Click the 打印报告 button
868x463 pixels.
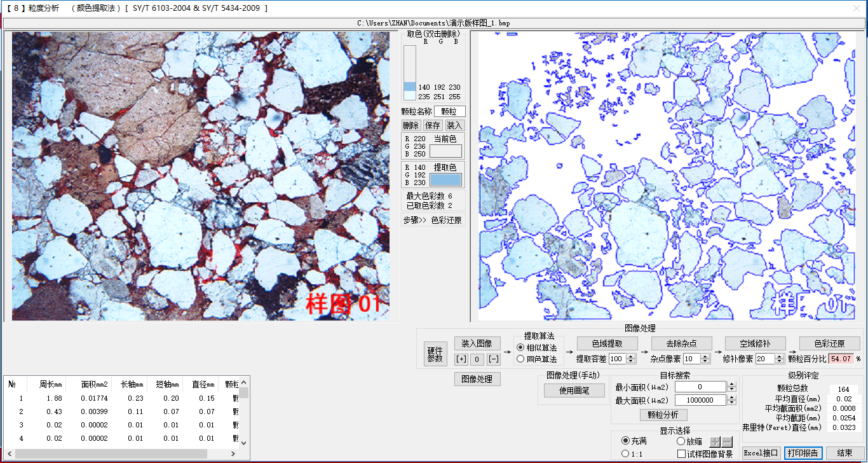[x=803, y=453]
